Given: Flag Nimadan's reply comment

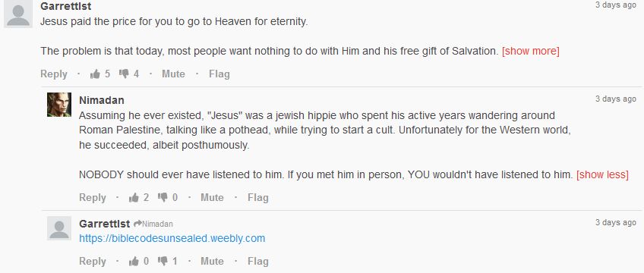Looking at the screenshot, I should pyautogui.click(x=258, y=198).
